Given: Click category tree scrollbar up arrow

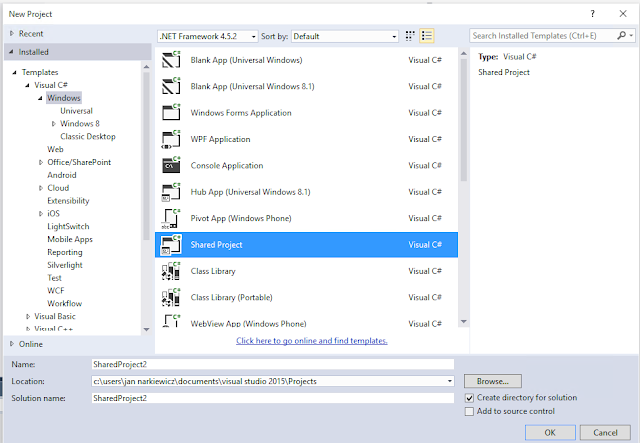Looking at the screenshot, I should 147,67.
